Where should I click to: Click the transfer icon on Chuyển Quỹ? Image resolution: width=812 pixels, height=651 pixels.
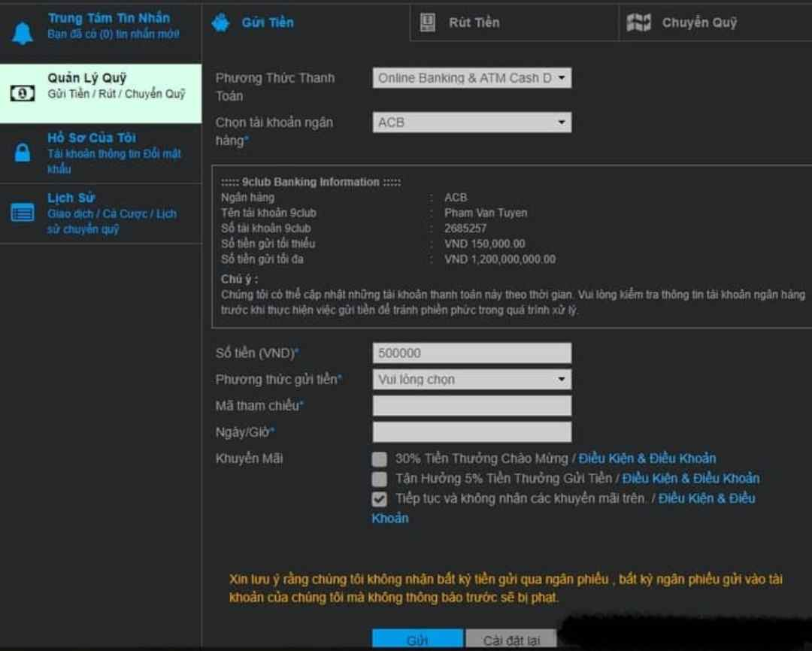(638, 23)
